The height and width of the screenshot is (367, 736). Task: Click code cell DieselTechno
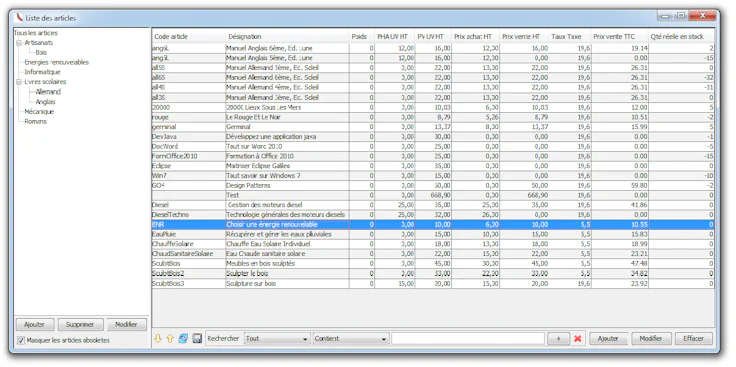pyautogui.click(x=189, y=215)
